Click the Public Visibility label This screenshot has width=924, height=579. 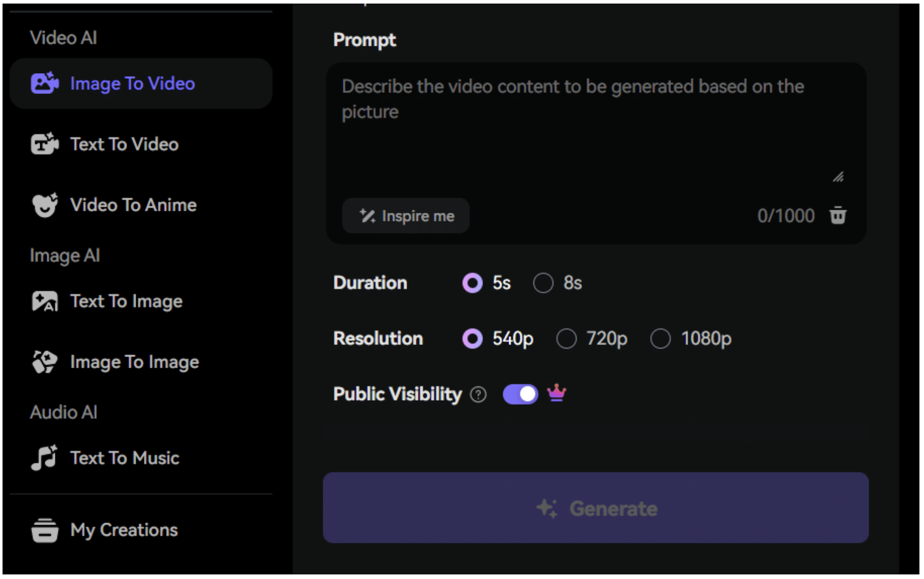click(397, 394)
